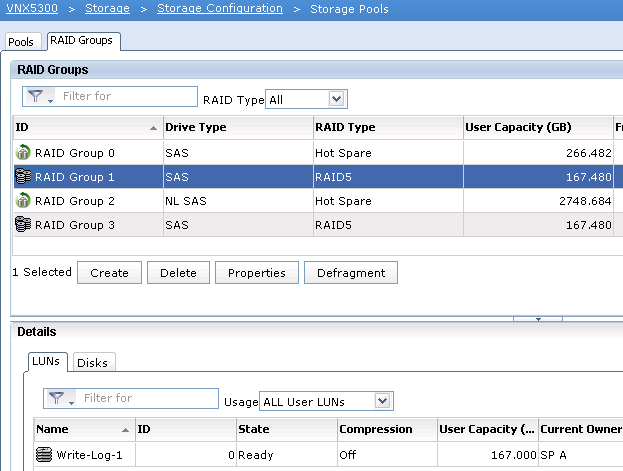
Task: Click the RAID Group 2 hot spare icon
Action: [x=23, y=200]
